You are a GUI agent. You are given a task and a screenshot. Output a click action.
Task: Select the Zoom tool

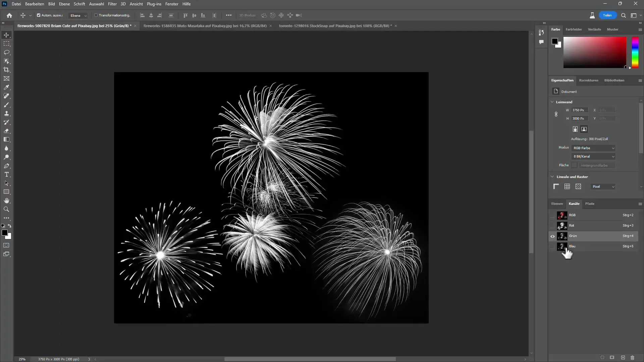click(6, 209)
